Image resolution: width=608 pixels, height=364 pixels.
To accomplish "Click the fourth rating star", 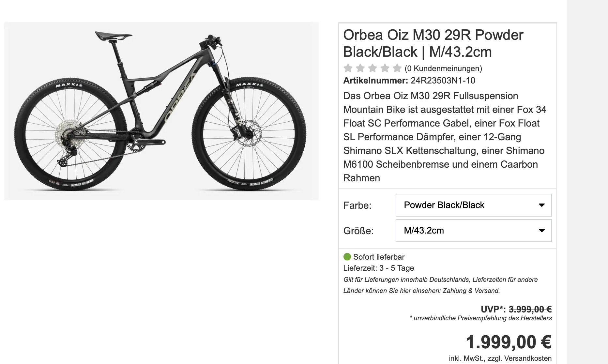I will tap(385, 68).
